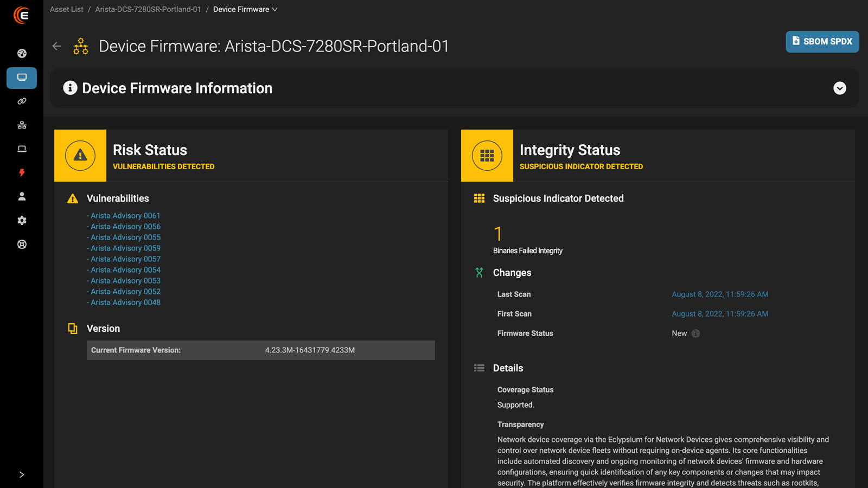
Task: Open the dashboard gauge icon in sidebar
Action: [22, 53]
